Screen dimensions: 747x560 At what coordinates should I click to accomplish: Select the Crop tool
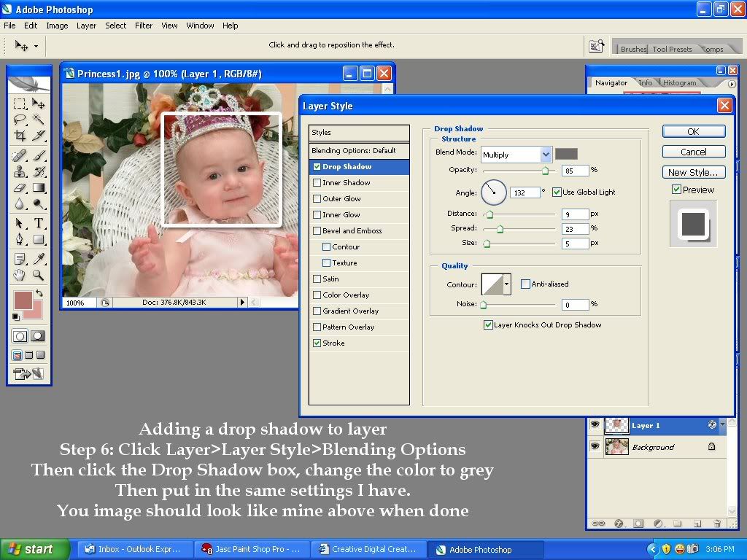point(20,136)
